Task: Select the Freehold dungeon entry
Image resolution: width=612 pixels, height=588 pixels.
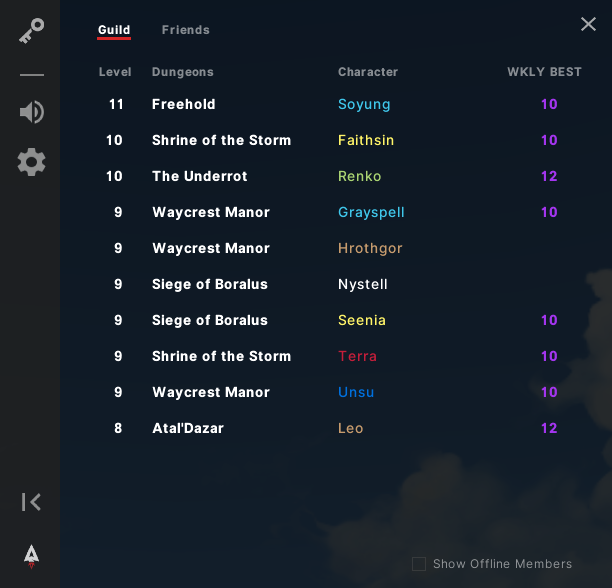Action: [184, 104]
